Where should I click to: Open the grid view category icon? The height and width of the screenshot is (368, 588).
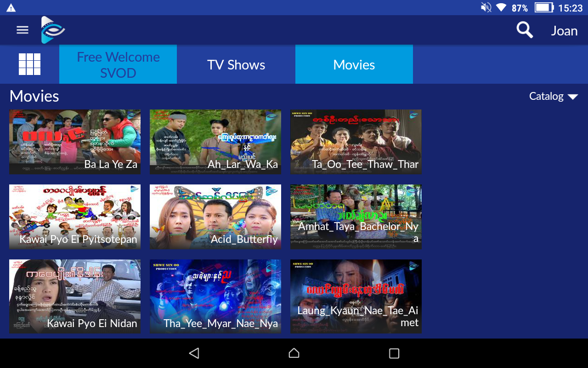pyautogui.click(x=30, y=64)
